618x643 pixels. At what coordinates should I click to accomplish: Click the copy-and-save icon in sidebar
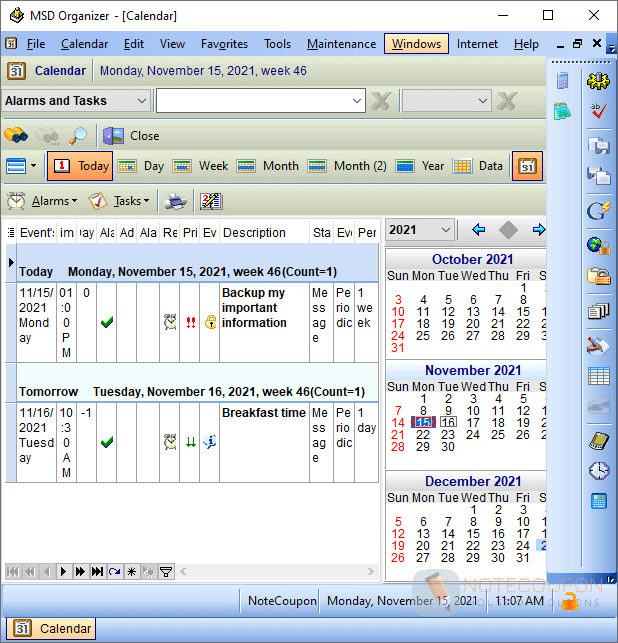[598, 145]
